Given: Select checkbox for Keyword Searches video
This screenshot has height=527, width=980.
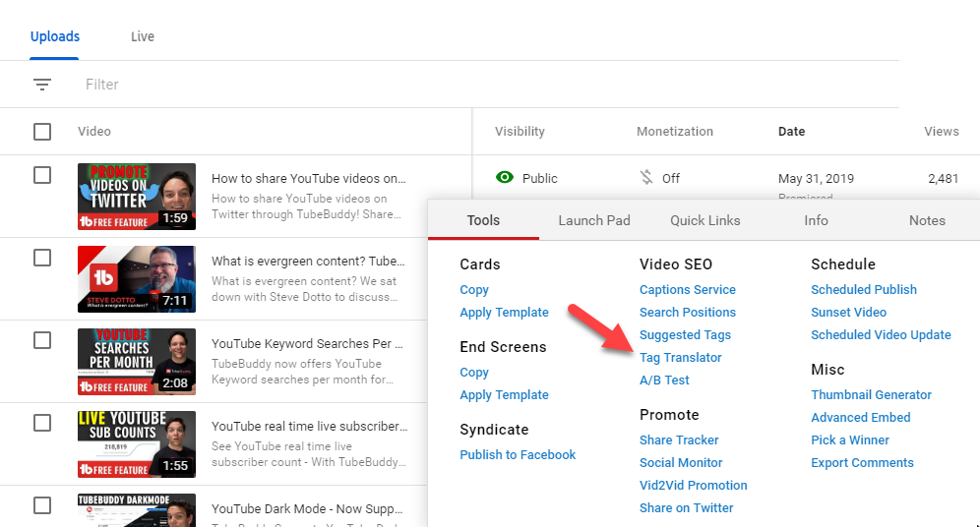Looking at the screenshot, I should pyautogui.click(x=42, y=340).
